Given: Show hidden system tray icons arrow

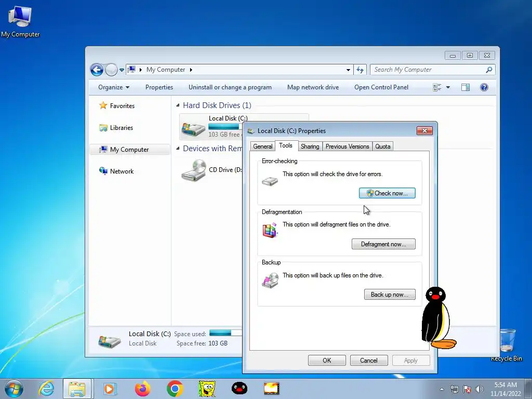Looking at the screenshot, I should pos(442,389).
